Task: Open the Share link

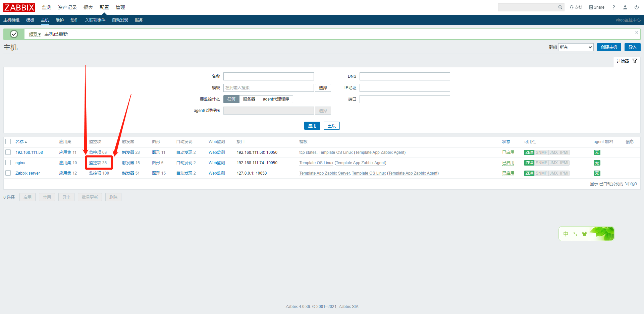Action: 596,7
